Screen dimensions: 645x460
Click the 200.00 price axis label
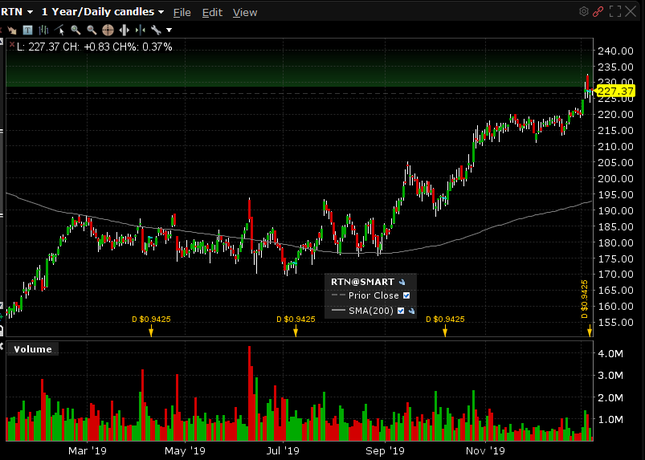click(616, 179)
